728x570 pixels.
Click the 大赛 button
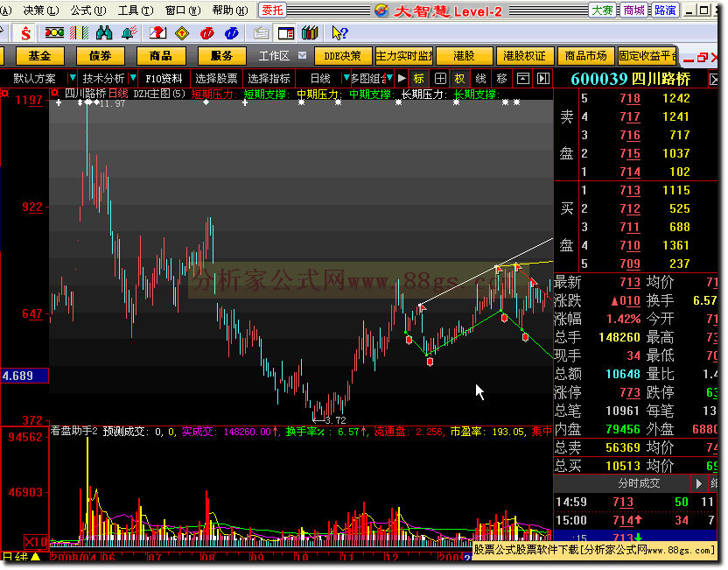click(x=602, y=11)
